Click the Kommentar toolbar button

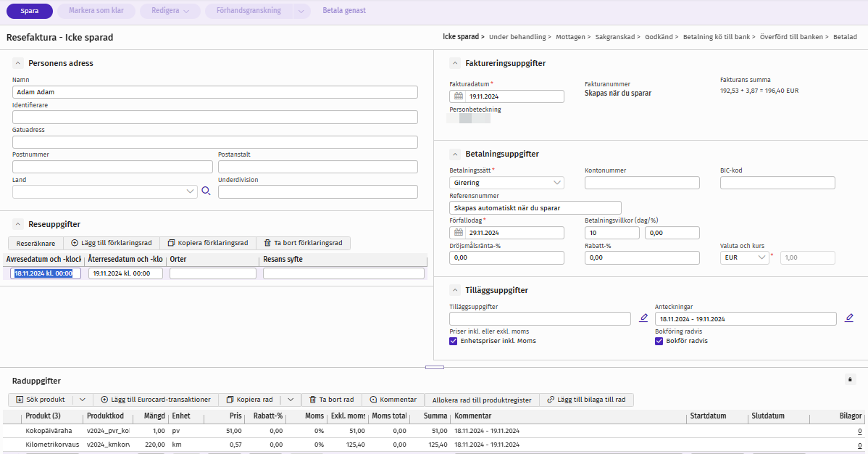click(393, 400)
